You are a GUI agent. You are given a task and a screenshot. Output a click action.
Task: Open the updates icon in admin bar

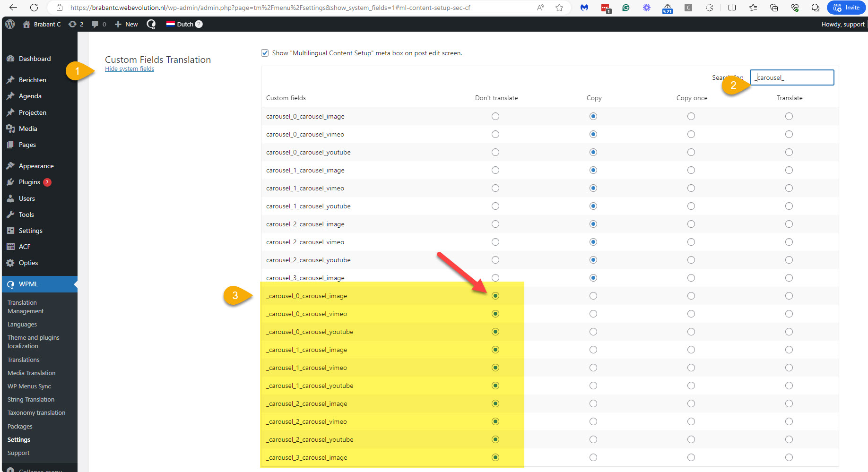72,24
